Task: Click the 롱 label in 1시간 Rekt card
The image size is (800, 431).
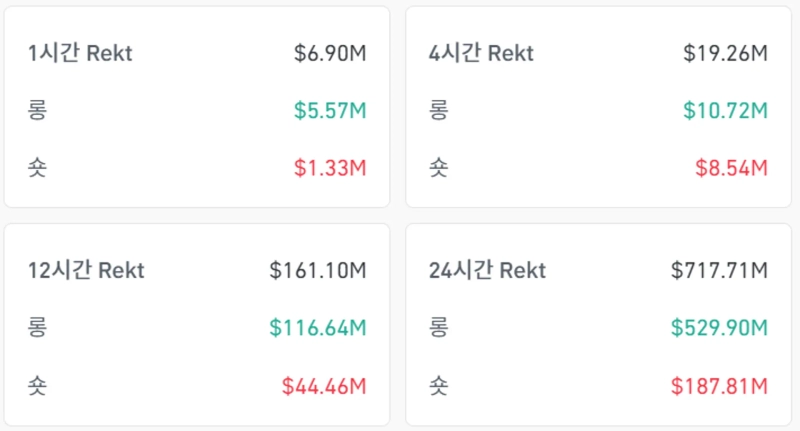Action: [38, 110]
